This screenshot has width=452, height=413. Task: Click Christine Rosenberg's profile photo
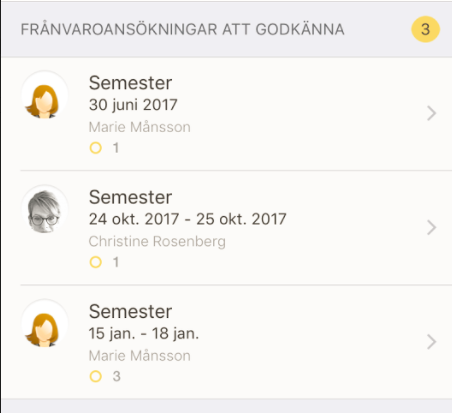44,209
